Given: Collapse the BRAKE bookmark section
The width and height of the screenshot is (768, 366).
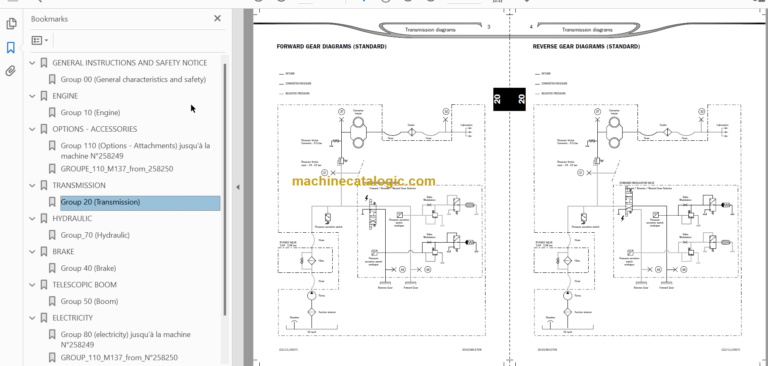Looking at the screenshot, I should [x=33, y=252].
